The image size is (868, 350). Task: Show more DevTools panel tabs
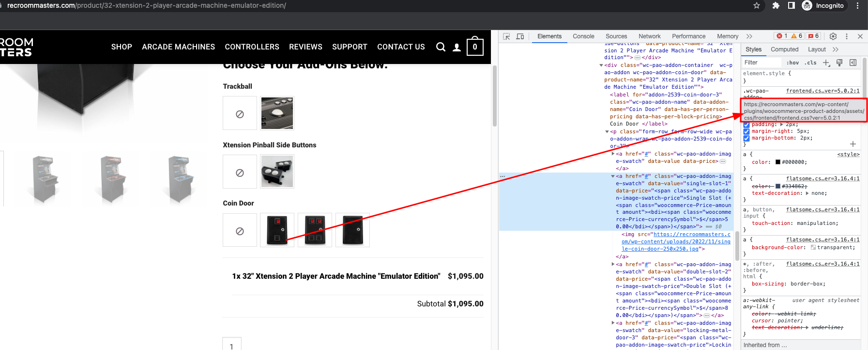749,36
